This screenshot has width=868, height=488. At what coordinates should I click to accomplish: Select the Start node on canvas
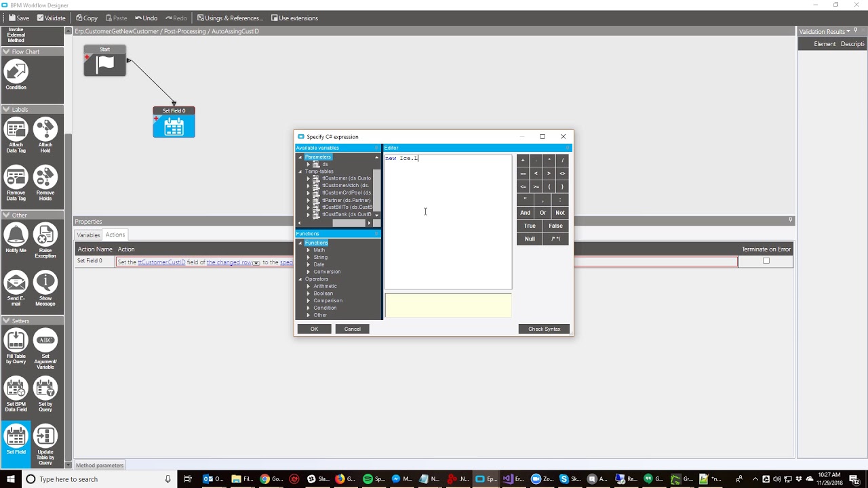105,60
